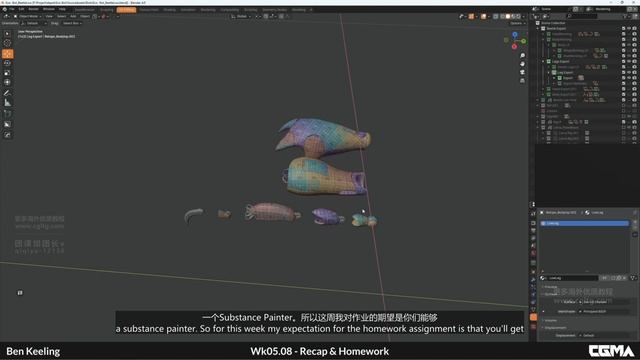
Task: Open the File menu
Action: (11, 9)
